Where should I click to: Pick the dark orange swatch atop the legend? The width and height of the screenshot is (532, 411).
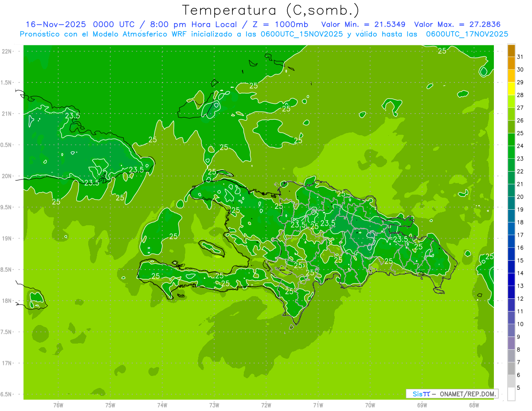point(511,51)
